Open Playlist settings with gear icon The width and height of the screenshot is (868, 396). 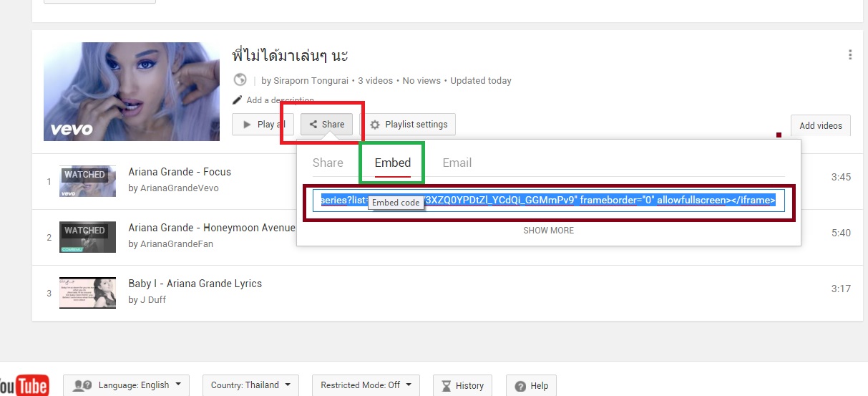[x=409, y=125]
